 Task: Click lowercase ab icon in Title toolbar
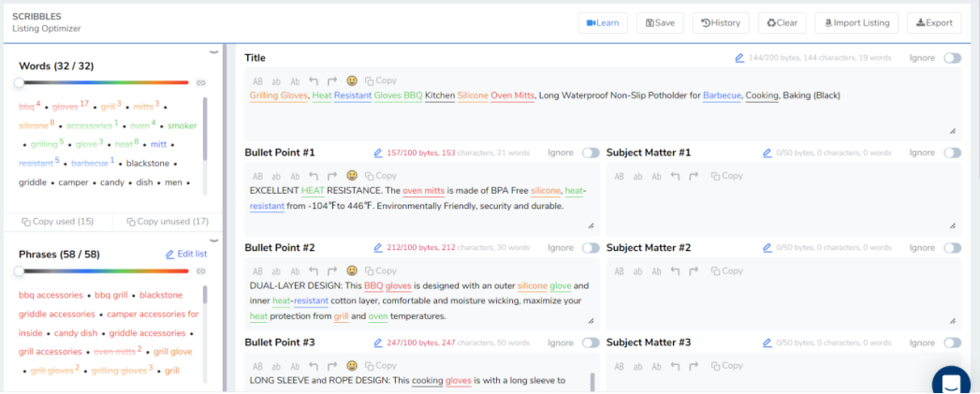(x=277, y=80)
